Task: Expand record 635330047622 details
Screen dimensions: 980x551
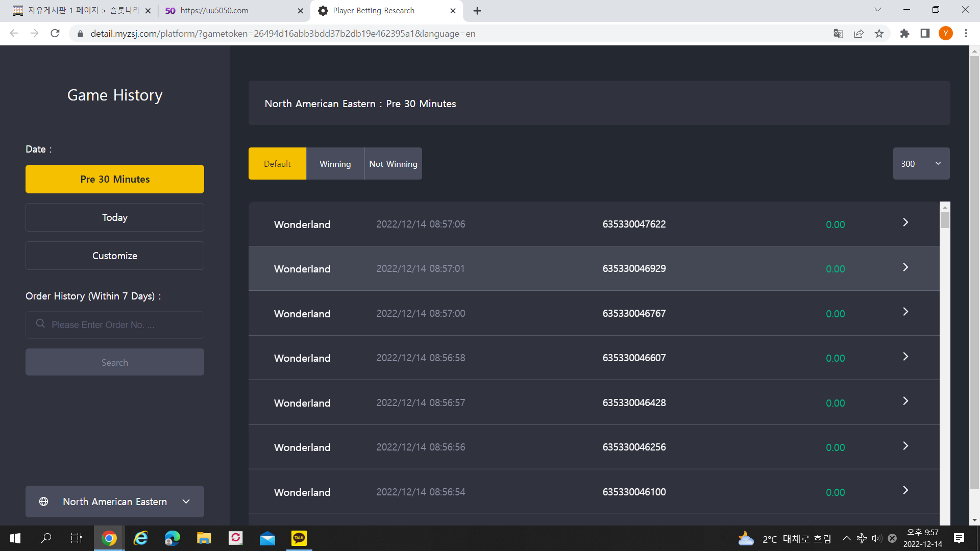Action: click(905, 222)
